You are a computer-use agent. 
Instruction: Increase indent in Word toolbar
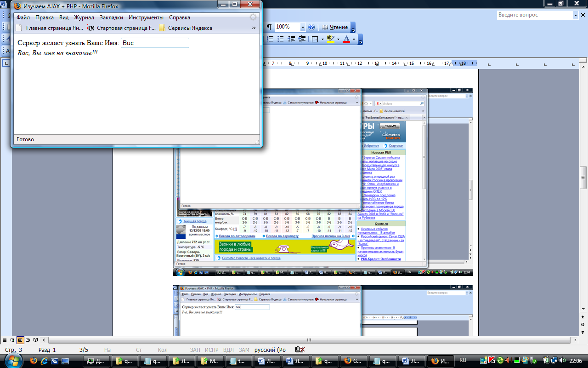pos(301,39)
